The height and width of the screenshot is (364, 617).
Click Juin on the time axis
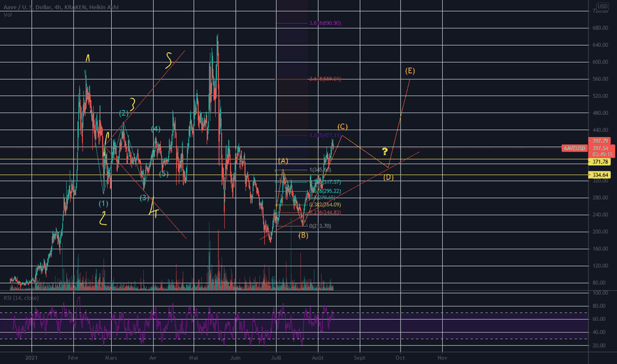[235, 357]
